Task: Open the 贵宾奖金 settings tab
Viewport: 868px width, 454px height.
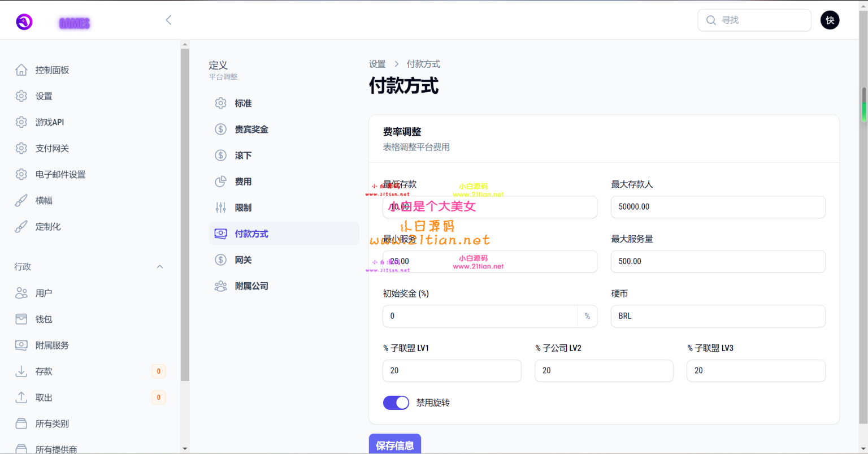Action: (251, 129)
